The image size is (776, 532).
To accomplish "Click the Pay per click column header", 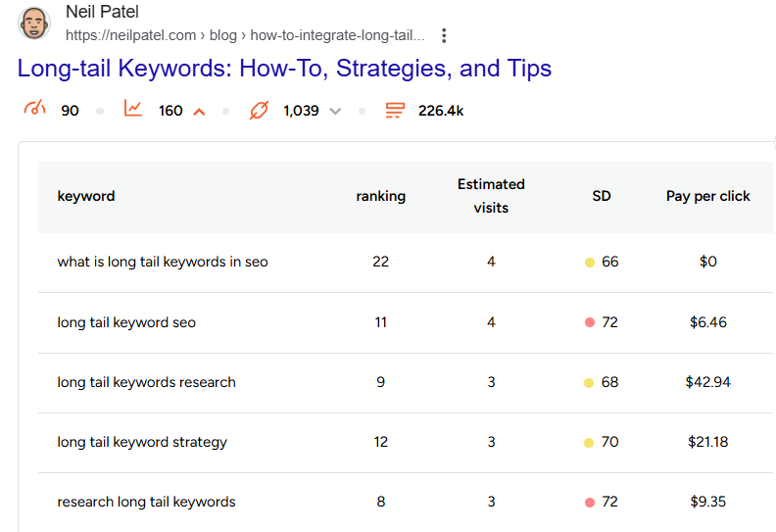I will pos(707,196).
